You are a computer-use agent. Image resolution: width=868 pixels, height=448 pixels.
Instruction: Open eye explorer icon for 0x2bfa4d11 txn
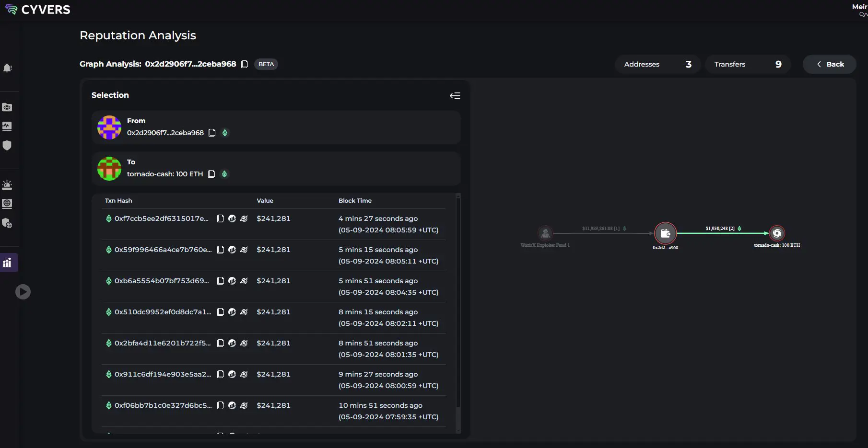[244, 343]
